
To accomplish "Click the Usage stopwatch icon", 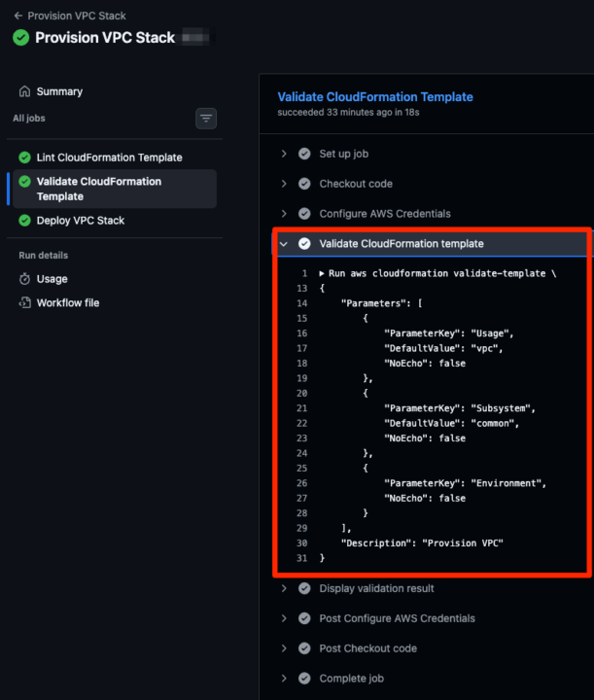I will point(24,279).
